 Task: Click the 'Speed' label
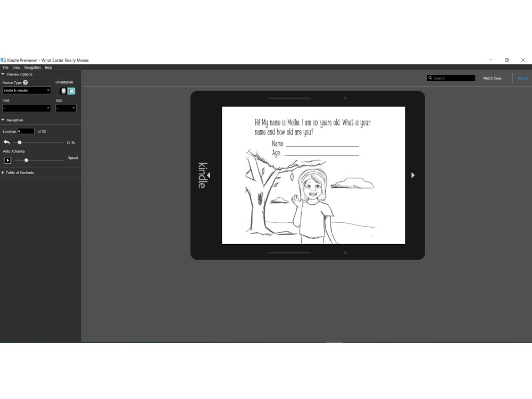pyautogui.click(x=72, y=158)
